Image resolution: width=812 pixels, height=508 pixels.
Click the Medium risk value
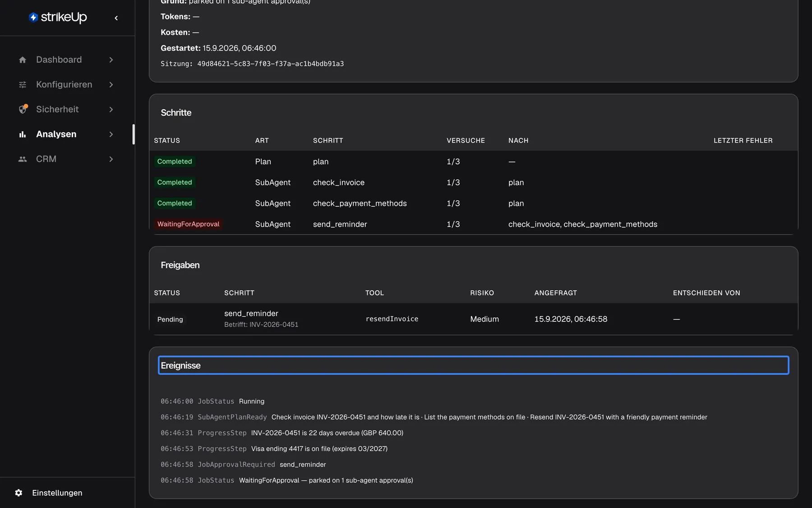pyautogui.click(x=484, y=319)
